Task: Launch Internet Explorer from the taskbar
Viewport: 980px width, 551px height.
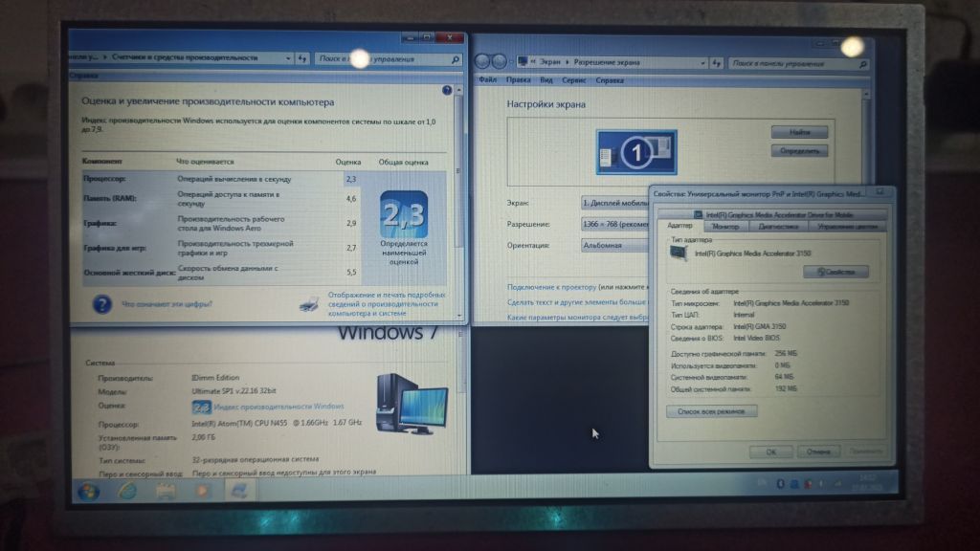Action: (127, 492)
